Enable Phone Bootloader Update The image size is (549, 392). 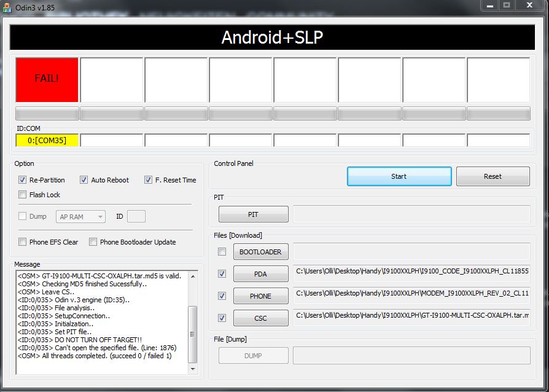pos(93,242)
